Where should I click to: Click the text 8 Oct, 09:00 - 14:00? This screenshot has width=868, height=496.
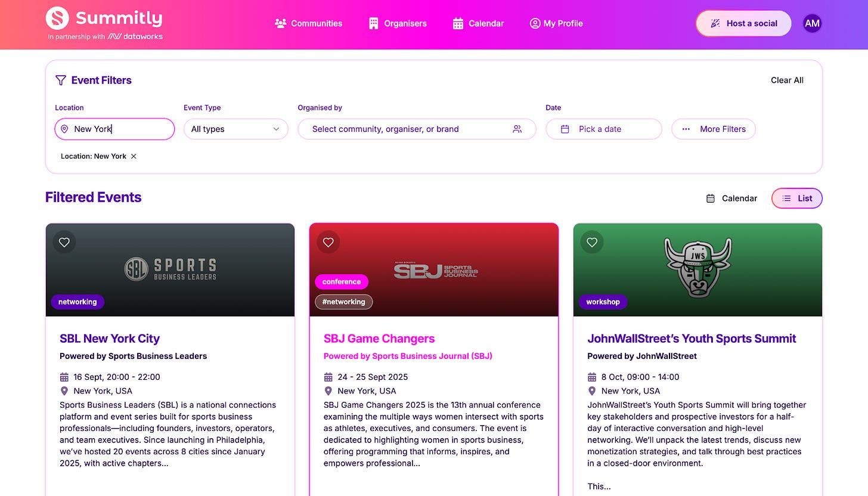[x=640, y=377]
